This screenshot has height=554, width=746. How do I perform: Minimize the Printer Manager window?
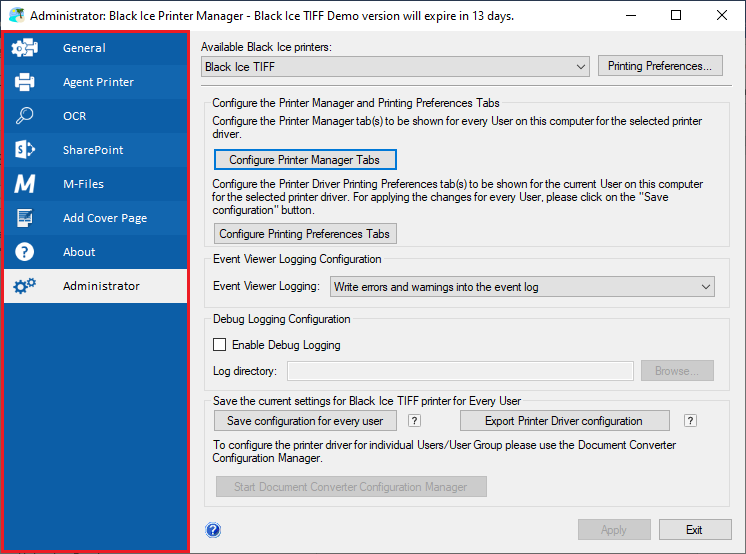[x=631, y=15]
